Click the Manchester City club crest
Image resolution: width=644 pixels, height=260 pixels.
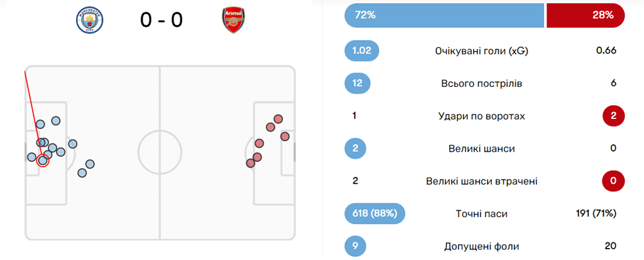[89, 21]
